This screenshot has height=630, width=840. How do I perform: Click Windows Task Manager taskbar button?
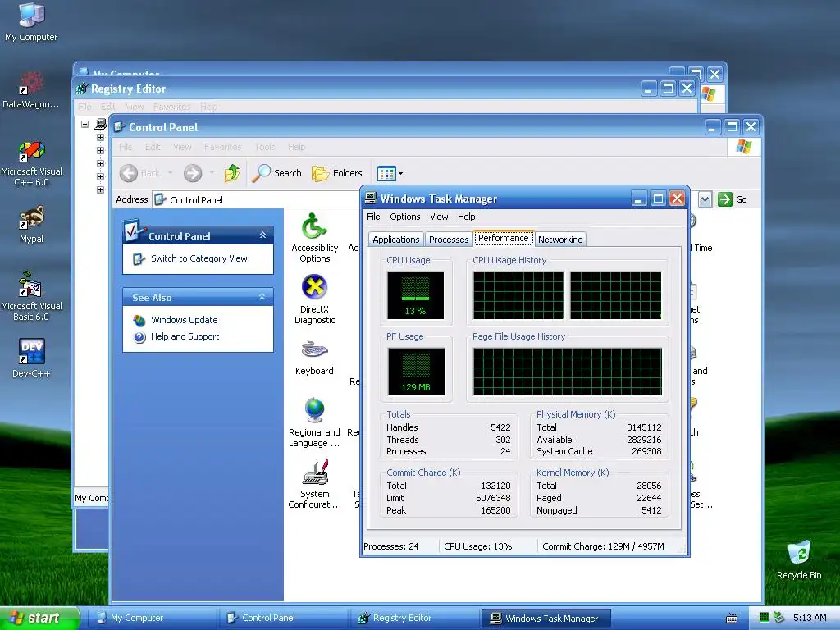546,619
